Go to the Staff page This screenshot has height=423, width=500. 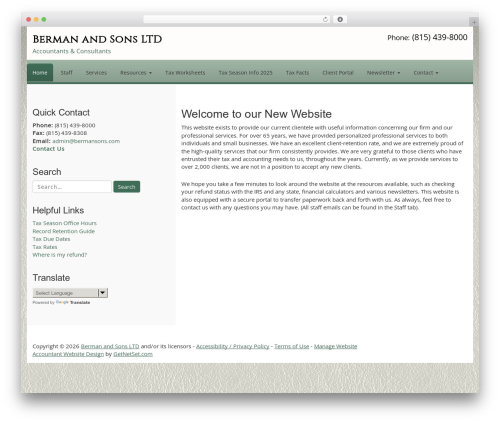click(67, 73)
